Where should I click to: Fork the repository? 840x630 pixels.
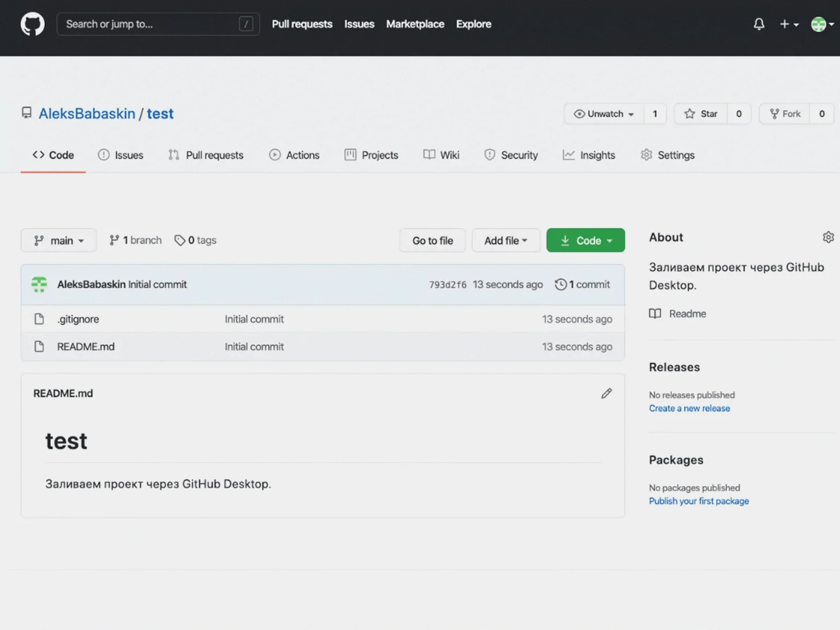click(784, 113)
